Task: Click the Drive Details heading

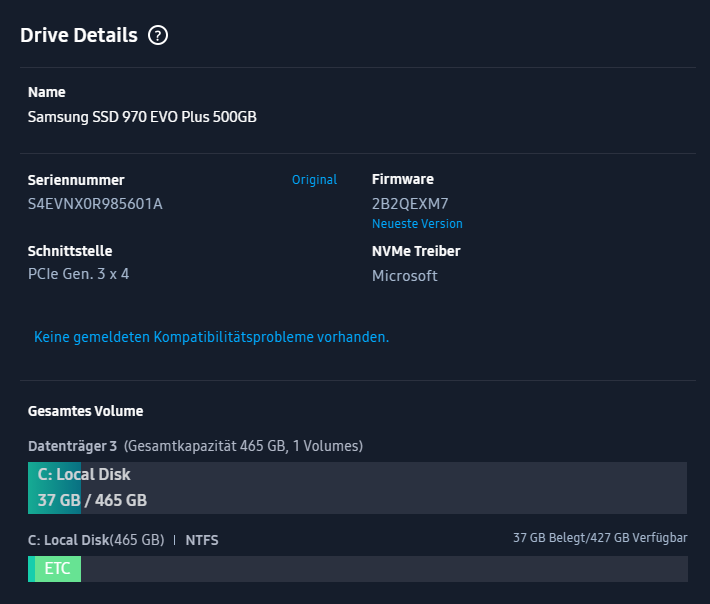Action: pyautogui.click(x=79, y=35)
